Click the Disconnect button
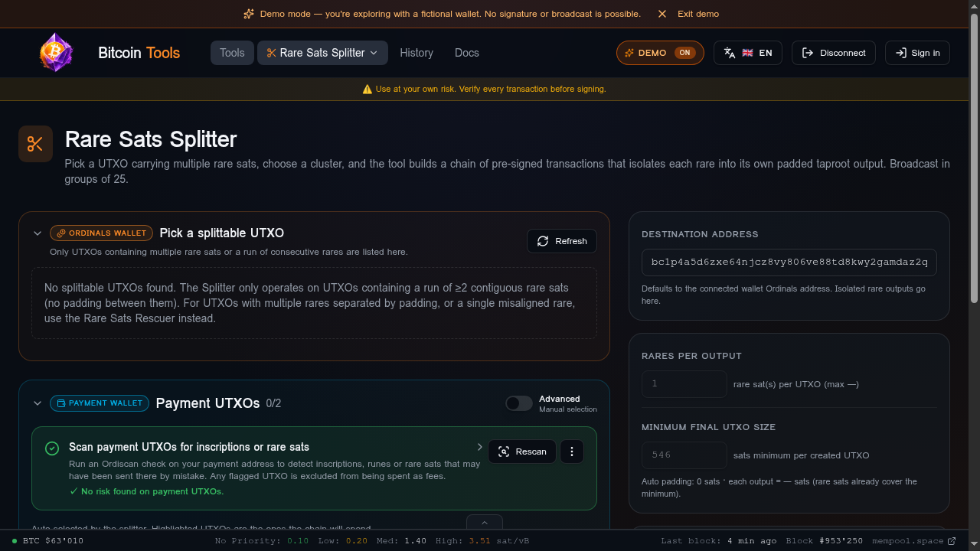This screenshot has width=980, height=551. point(834,53)
